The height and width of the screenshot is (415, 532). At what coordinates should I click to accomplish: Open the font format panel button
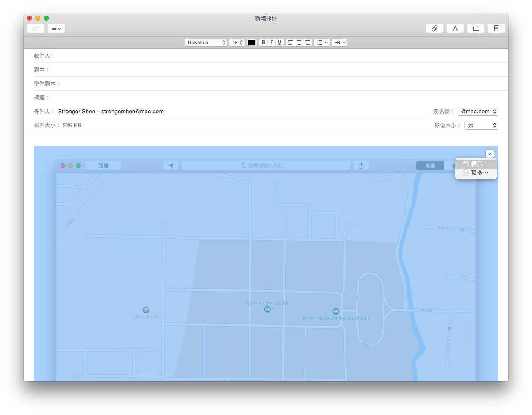[x=455, y=28]
